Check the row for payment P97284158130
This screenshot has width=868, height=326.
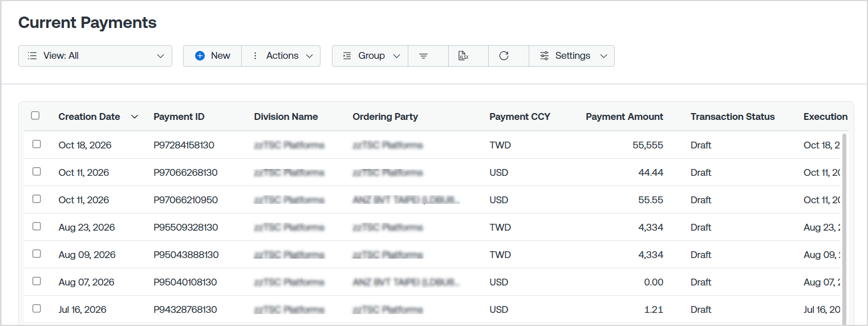pos(36,144)
